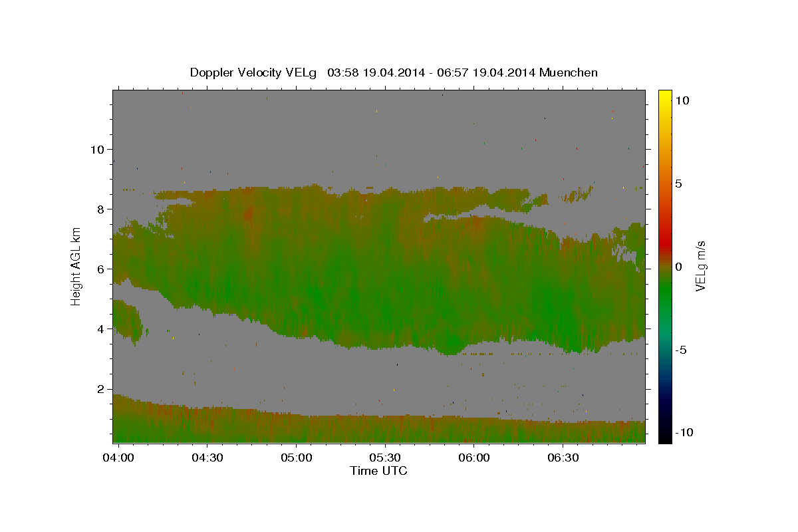Click the 05:30 time tick label
The width and height of the screenshot is (798, 532).
tap(385, 458)
